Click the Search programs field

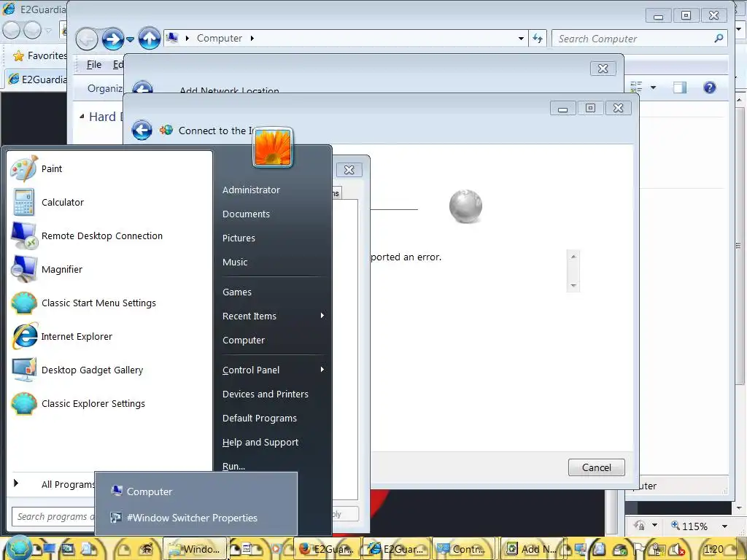[53, 517]
